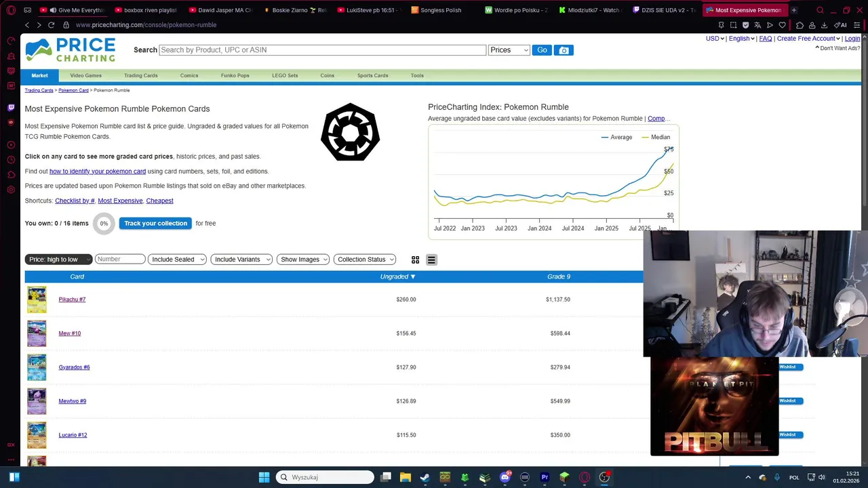
Task: Open the Price: high to low sort dropdown
Action: 58,260
